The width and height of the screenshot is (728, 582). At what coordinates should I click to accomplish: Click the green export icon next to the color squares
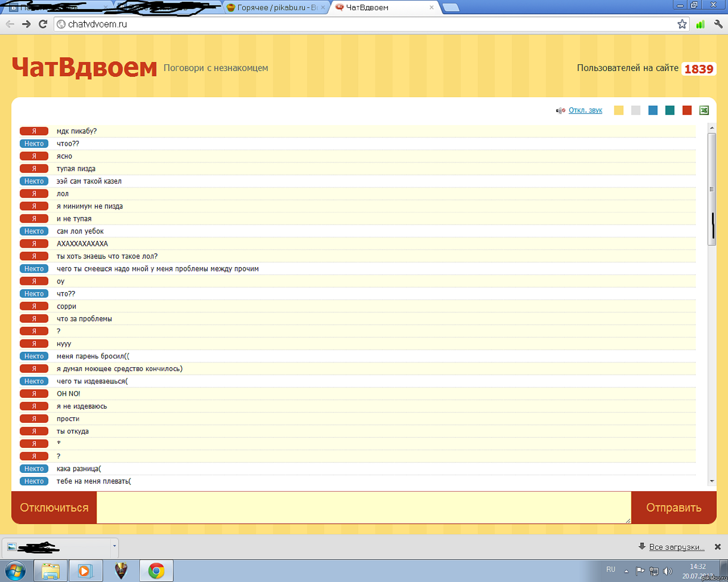pos(704,110)
